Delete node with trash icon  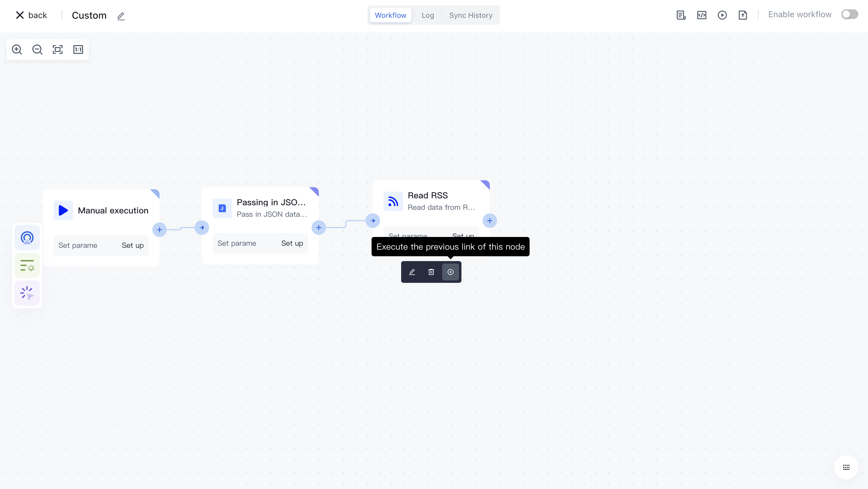[431, 272]
